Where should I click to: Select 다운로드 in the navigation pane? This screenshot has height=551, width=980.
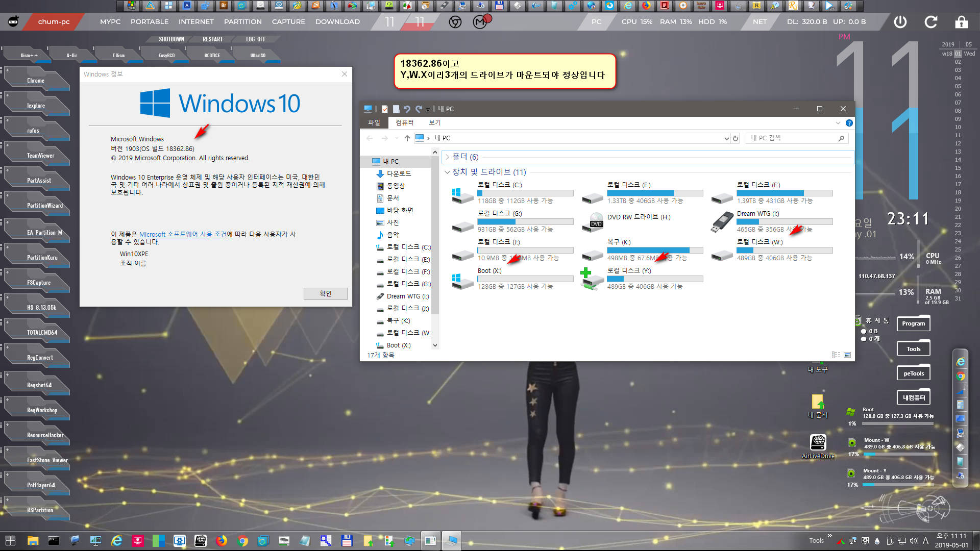[x=398, y=173]
